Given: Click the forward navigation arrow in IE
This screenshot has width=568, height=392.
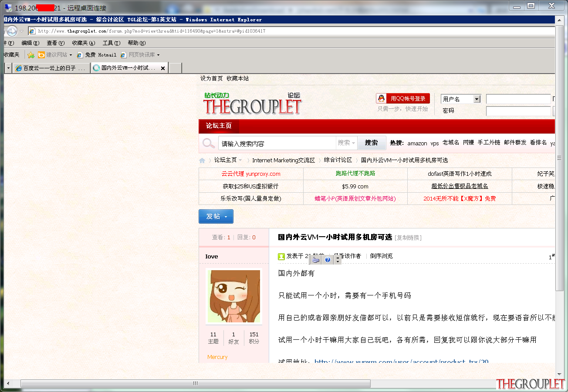Looking at the screenshot, I should [x=11, y=31].
